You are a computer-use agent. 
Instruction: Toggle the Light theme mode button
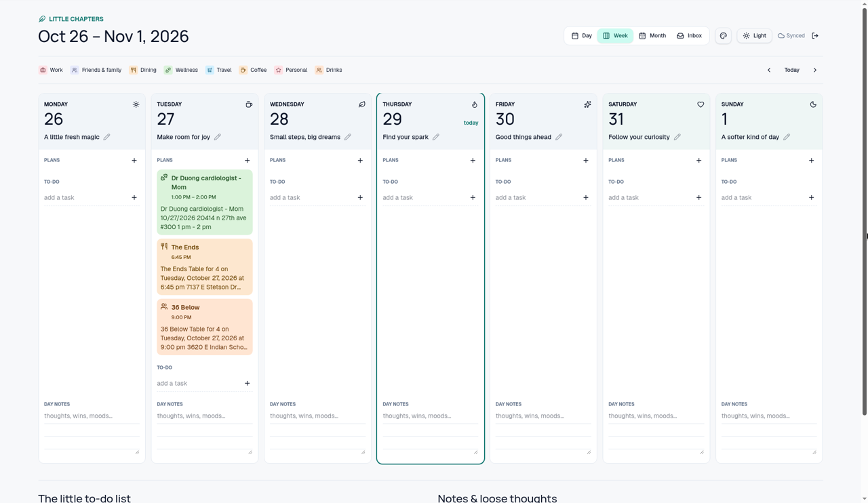[x=755, y=36]
